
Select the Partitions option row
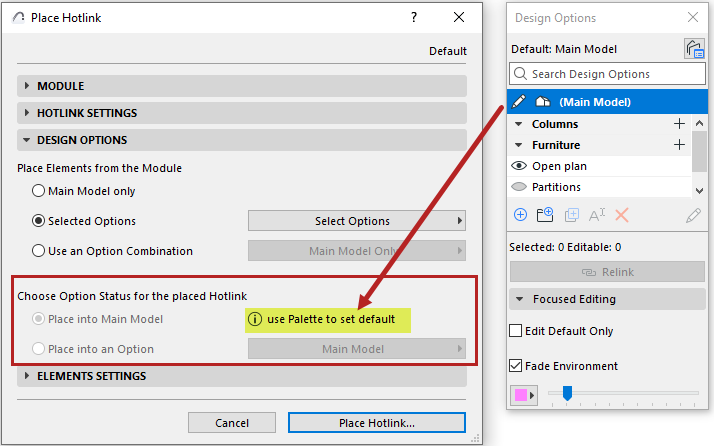click(599, 187)
